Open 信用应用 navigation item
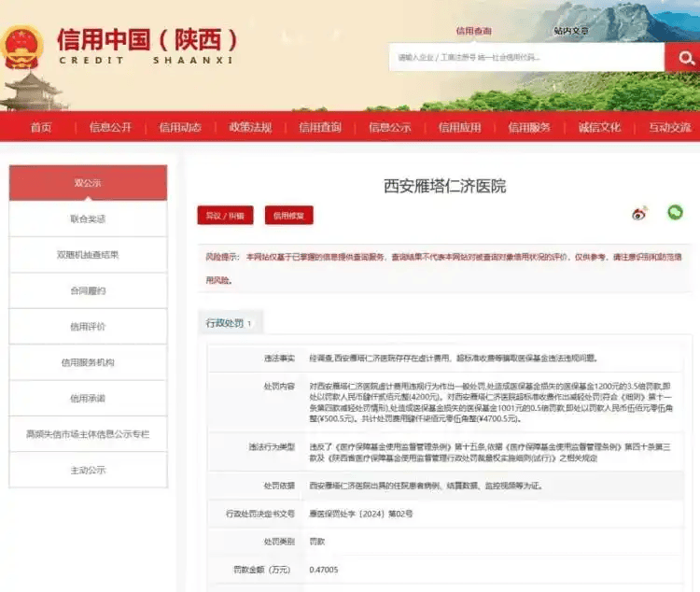The image size is (700, 592). click(459, 128)
